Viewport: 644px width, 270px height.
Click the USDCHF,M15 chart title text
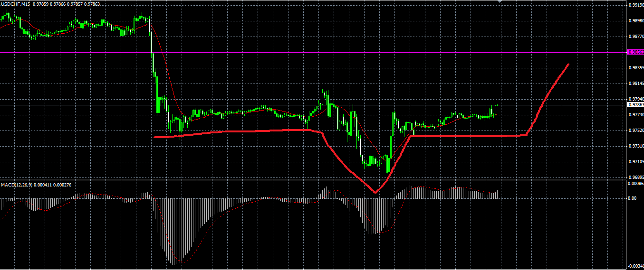16,4
